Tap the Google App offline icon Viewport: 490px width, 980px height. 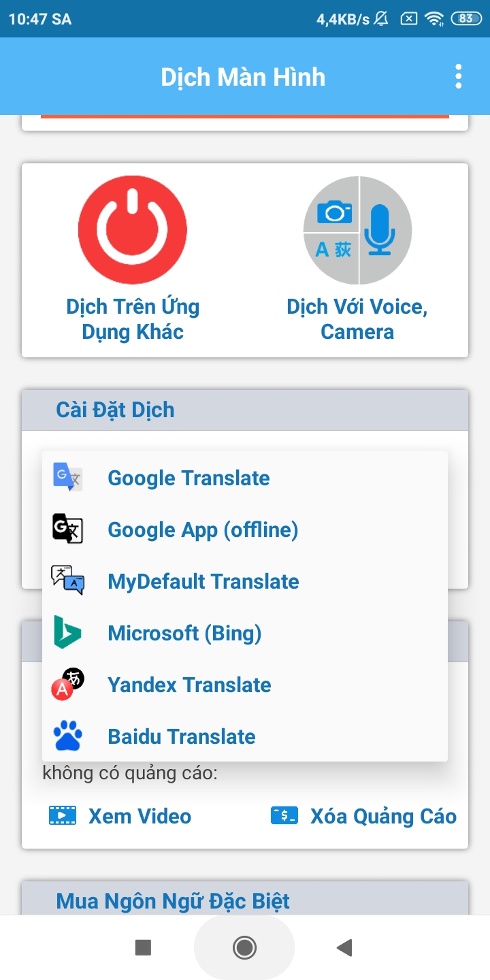(x=67, y=529)
